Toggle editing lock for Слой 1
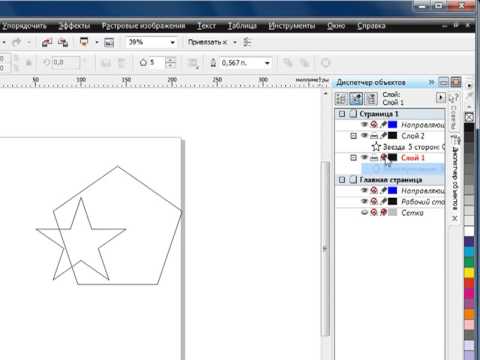 coord(383,157)
